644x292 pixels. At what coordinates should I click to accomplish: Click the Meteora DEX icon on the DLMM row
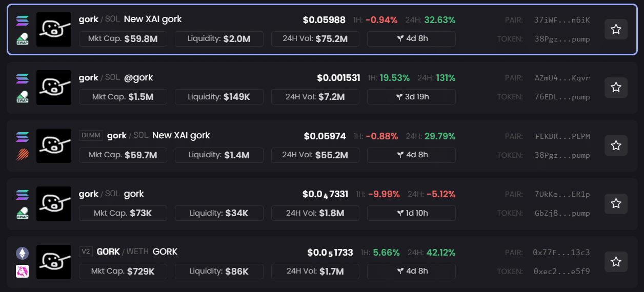(22, 154)
